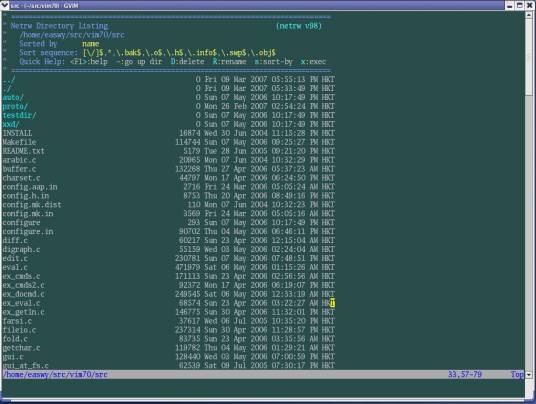Select diff.c file
The height and width of the screenshot is (404, 536).
coord(15,240)
